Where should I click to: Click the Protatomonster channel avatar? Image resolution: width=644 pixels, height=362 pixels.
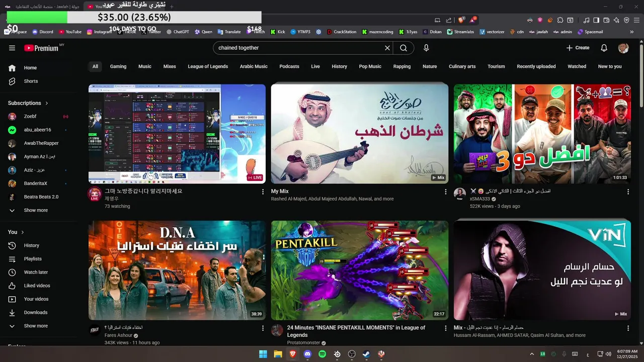277,330
